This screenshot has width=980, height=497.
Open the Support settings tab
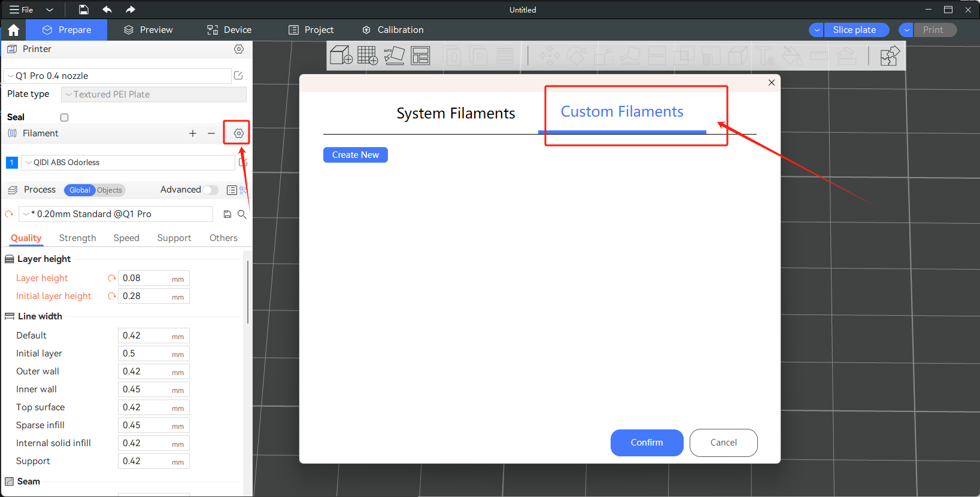pyautogui.click(x=174, y=238)
